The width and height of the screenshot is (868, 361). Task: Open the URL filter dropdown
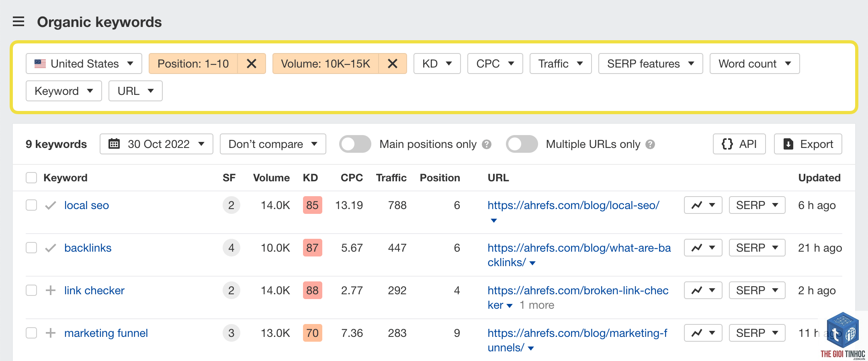point(135,91)
